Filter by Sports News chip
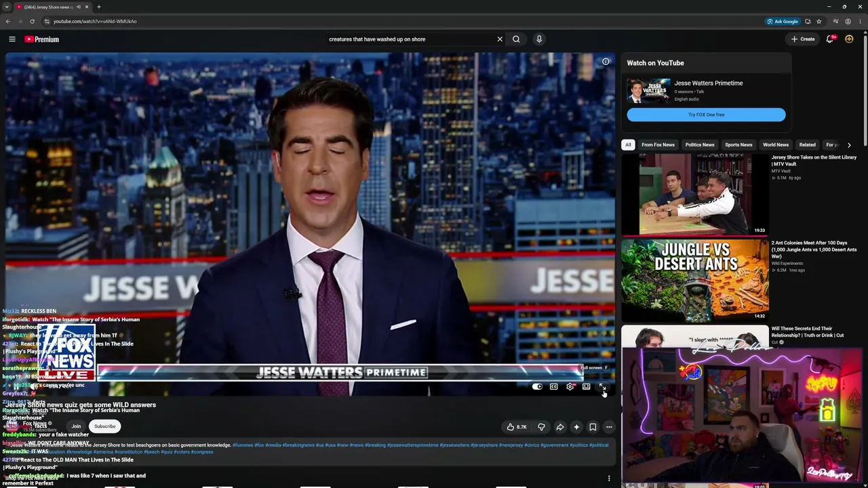 coord(738,145)
